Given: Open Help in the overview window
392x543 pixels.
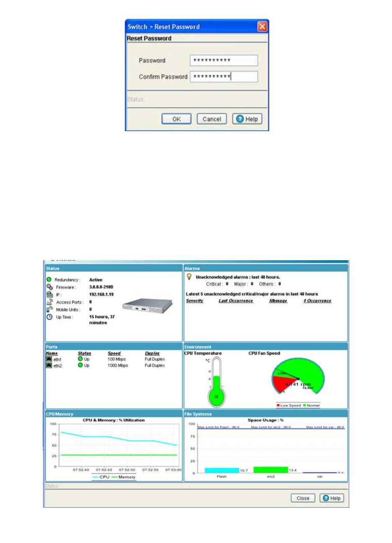Looking at the screenshot, I should [x=332, y=498].
